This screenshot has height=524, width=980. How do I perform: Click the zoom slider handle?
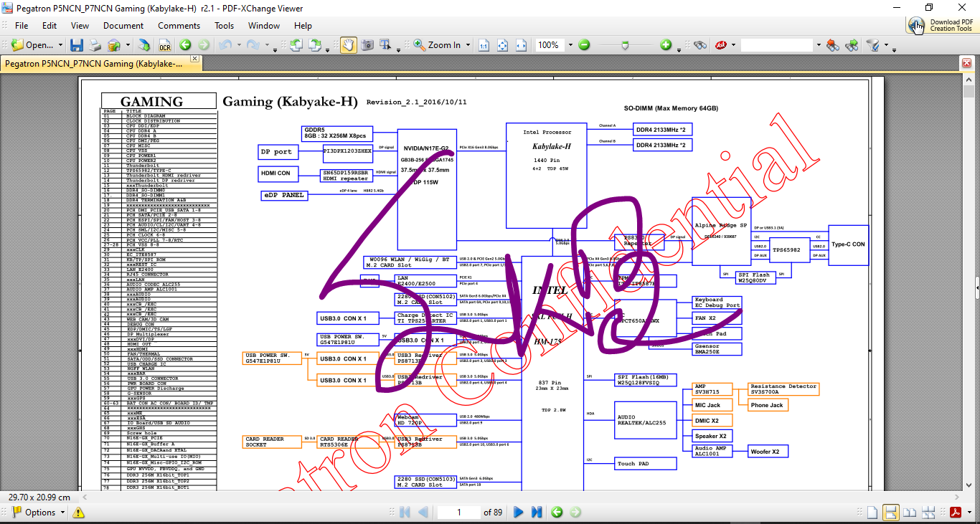pos(626,44)
